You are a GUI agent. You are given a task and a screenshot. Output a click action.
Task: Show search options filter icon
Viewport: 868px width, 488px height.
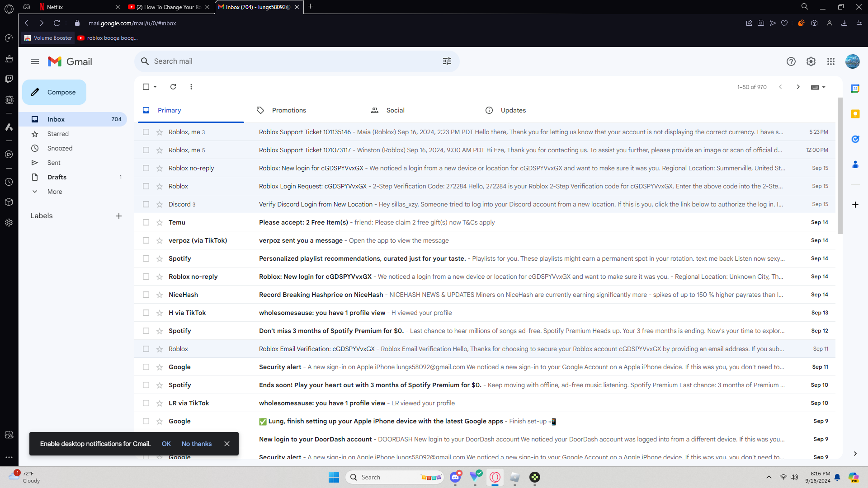[447, 61]
